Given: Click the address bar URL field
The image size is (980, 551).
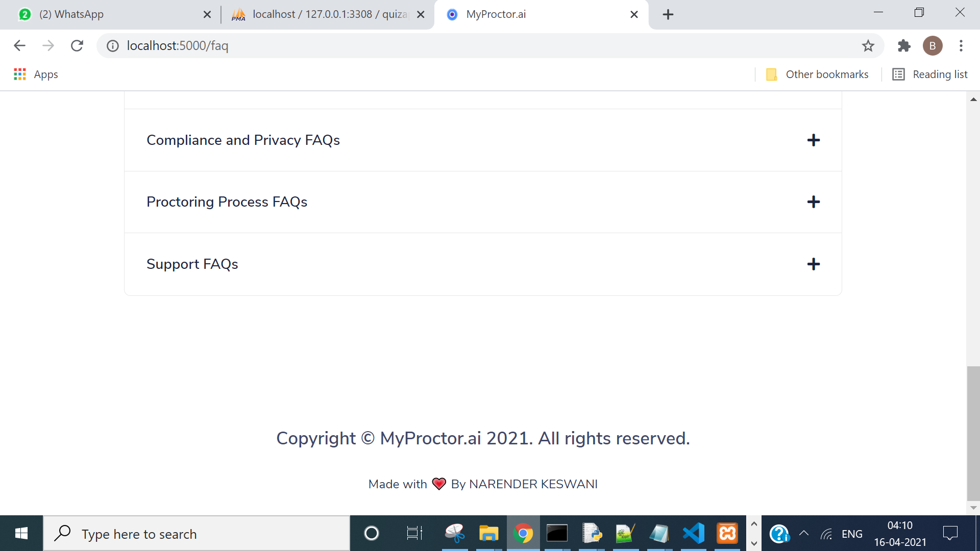Looking at the screenshot, I should 459,46.
